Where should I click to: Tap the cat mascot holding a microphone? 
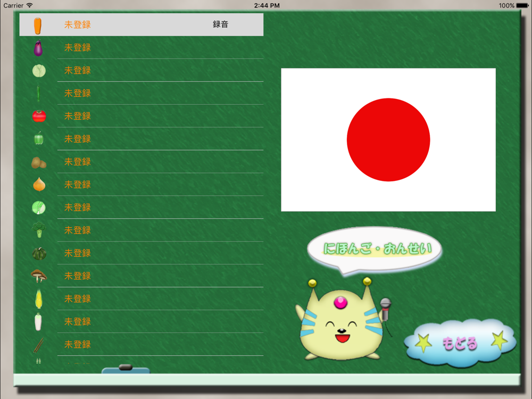(x=343, y=319)
